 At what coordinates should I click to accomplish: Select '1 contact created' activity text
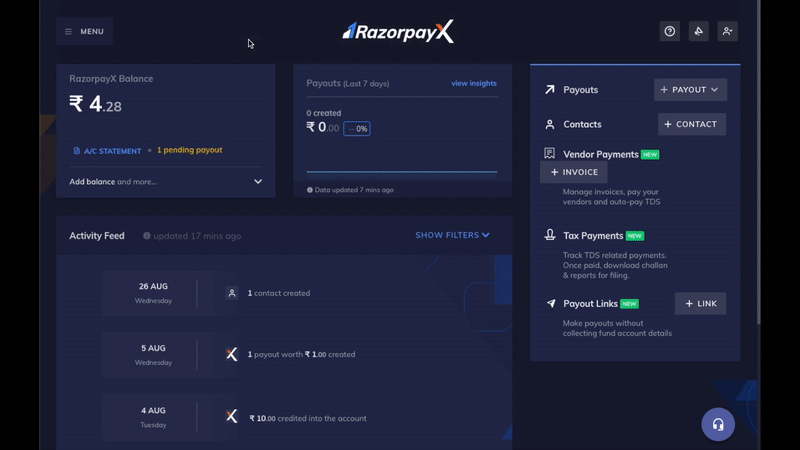(279, 293)
